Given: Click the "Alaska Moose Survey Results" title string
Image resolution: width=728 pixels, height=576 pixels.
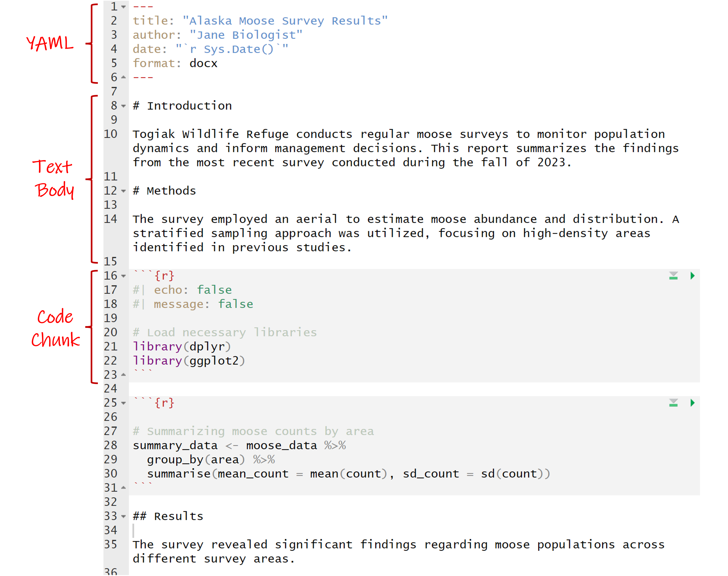Looking at the screenshot, I should (x=285, y=21).
